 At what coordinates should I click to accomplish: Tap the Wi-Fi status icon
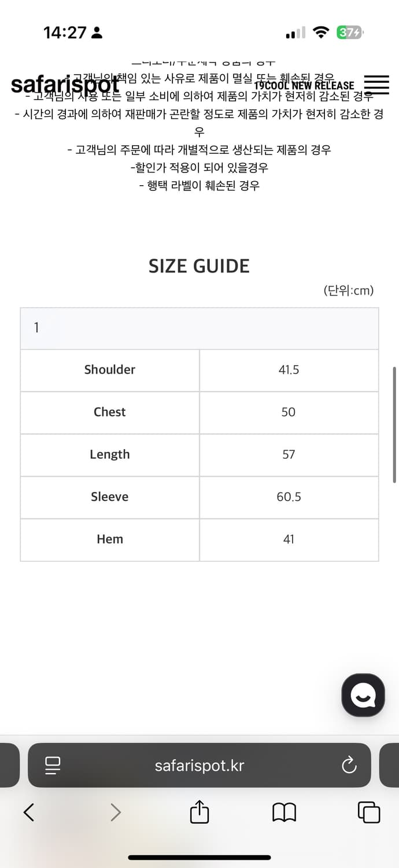(x=320, y=33)
